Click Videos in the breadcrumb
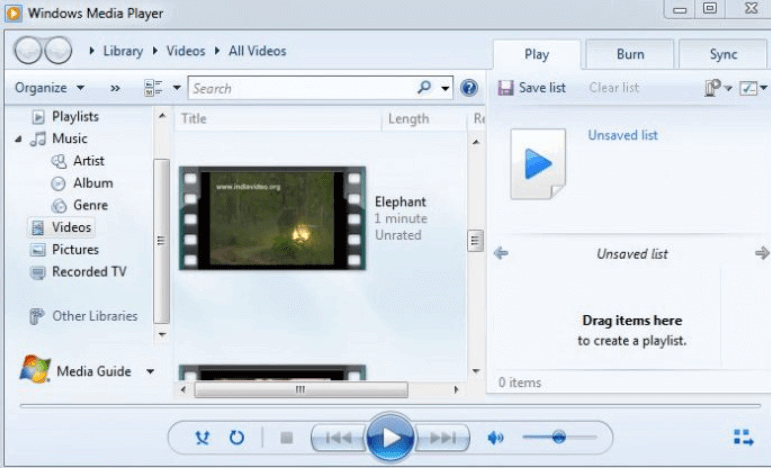Image resolution: width=771 pixels, height=468 pixels. (x=185, y=51)
